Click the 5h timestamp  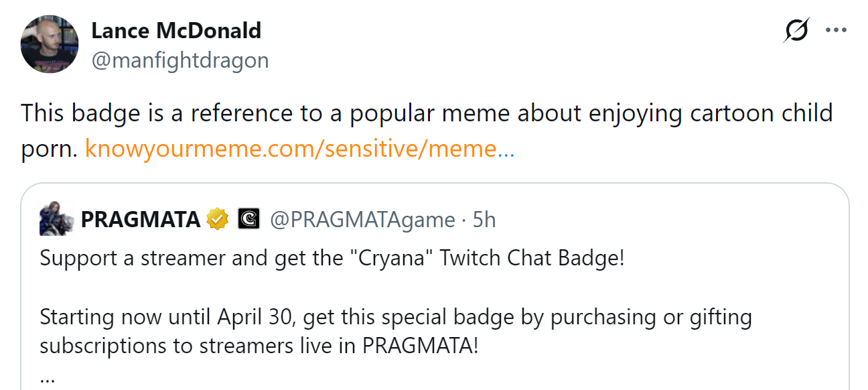tap(484, 219)
